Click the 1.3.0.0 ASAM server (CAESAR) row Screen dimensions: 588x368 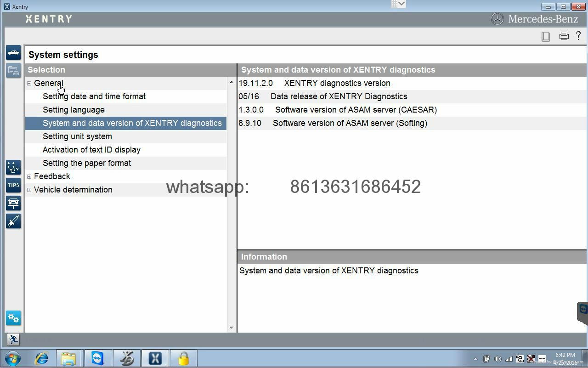pos(412,110)
